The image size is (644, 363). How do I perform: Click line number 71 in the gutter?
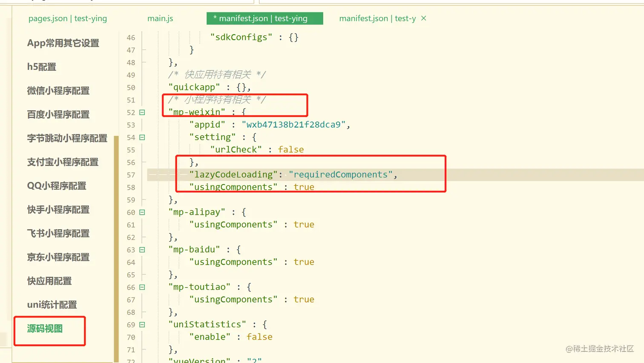coord(131,350)
